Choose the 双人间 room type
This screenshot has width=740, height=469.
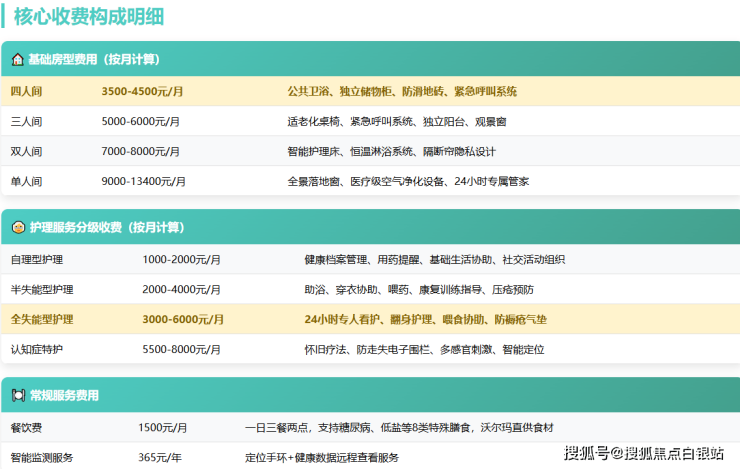pos(26,151)
